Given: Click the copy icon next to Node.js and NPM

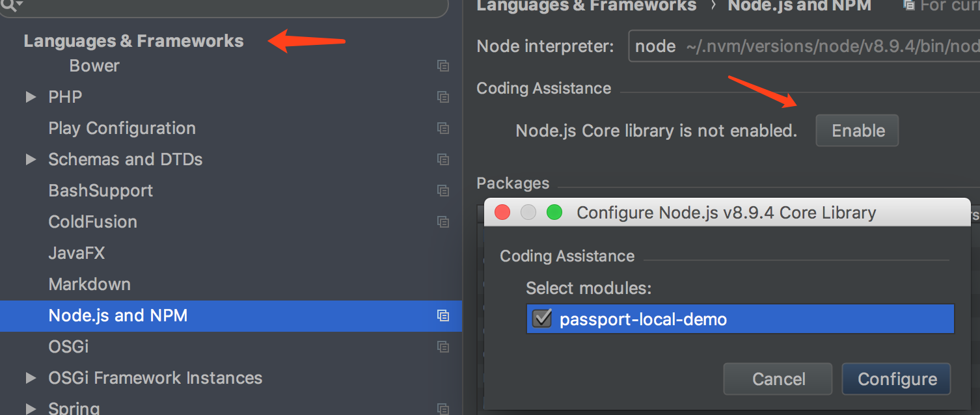Looking at the screenshot, I should (443, 315).
